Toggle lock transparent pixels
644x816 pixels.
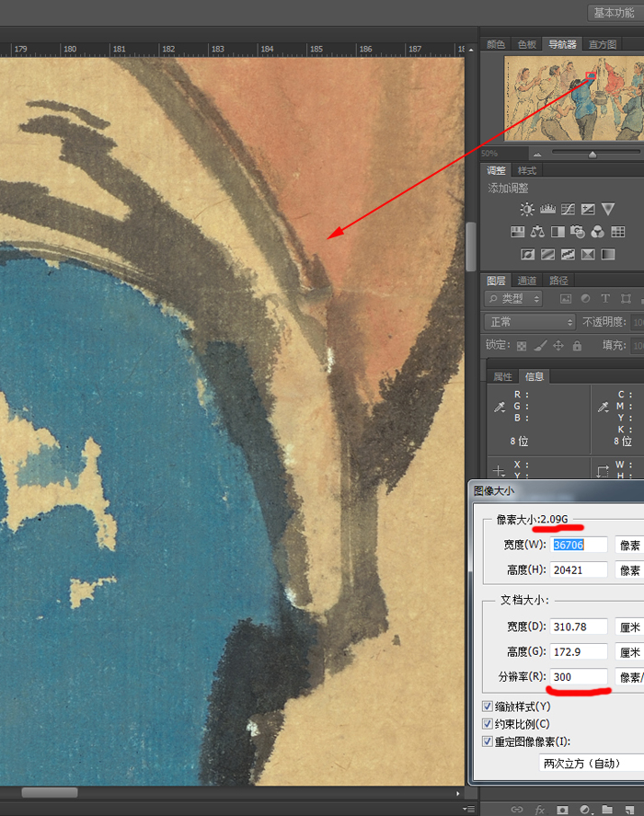522,346
